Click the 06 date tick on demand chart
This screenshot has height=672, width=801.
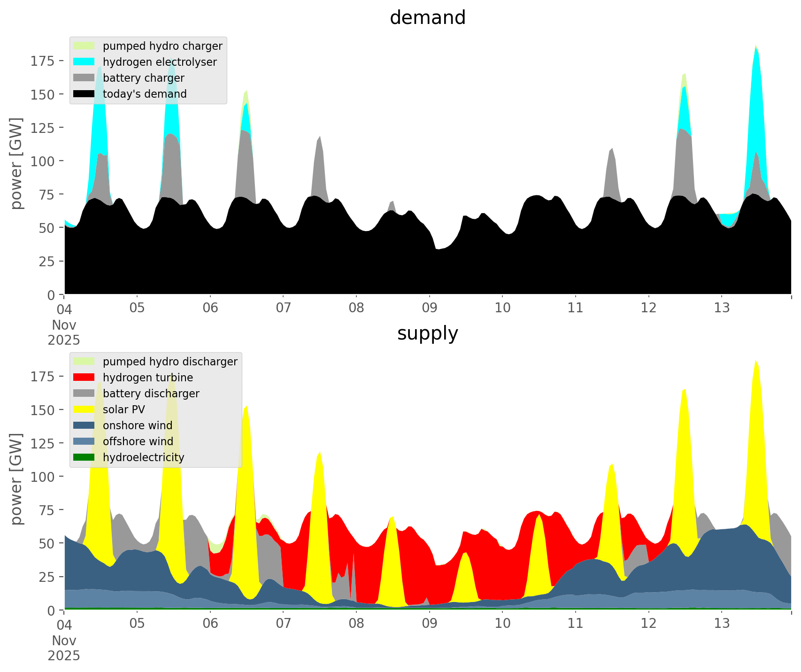(x=210, y=308)
